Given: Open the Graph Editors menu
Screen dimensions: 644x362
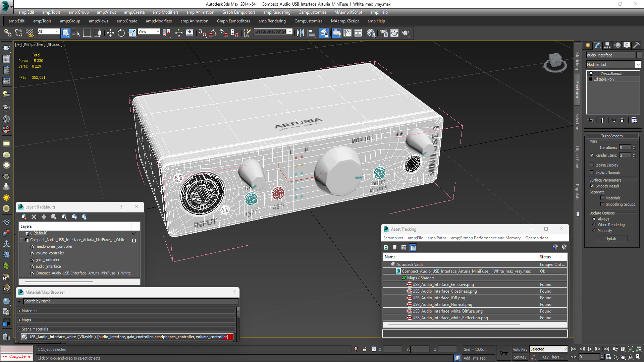Looking at the screenshot, I should click(x=233, y=21).
